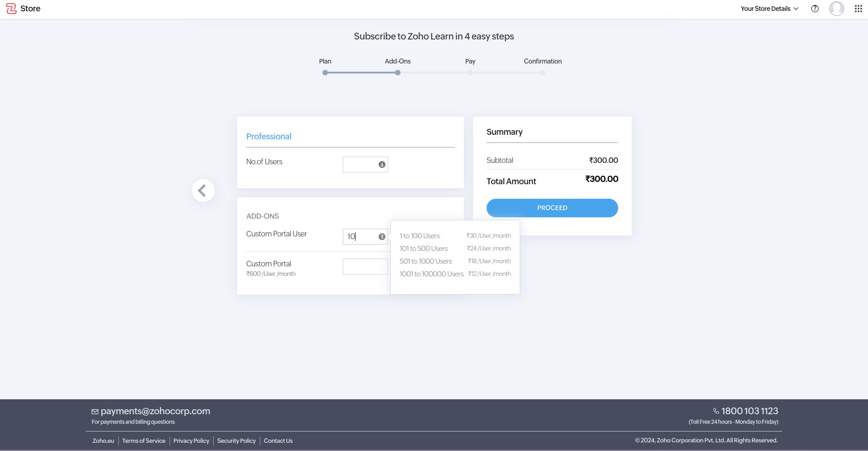Click the '1001 to 100000 Users' pricing row
This screenshot has height=451, width=868.
(x=455, y=274)
